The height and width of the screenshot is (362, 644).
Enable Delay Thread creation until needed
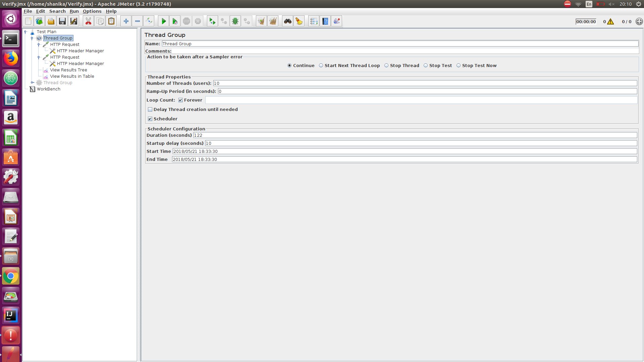150,110
